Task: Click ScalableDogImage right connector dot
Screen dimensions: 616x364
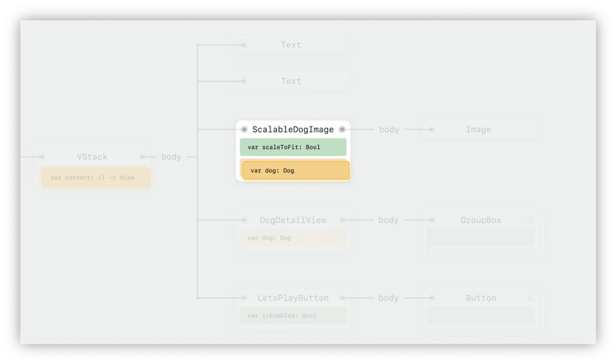Action: click(x=342, y=130)
